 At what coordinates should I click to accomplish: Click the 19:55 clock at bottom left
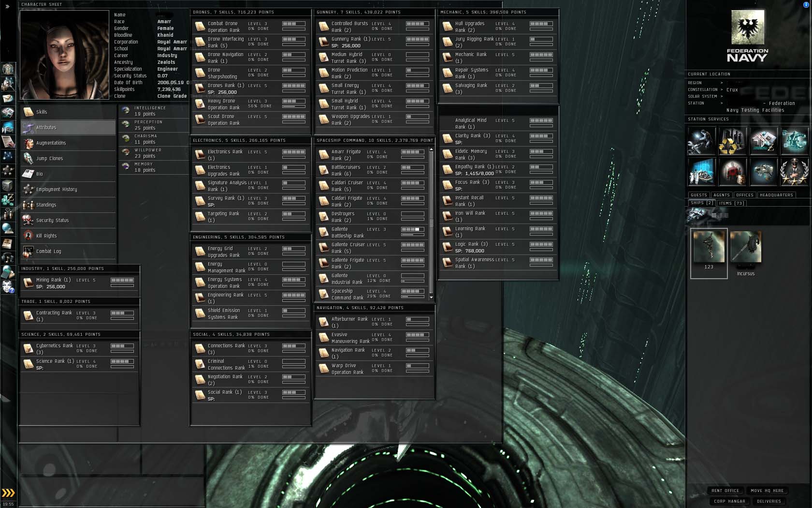(x=8, y=504)
